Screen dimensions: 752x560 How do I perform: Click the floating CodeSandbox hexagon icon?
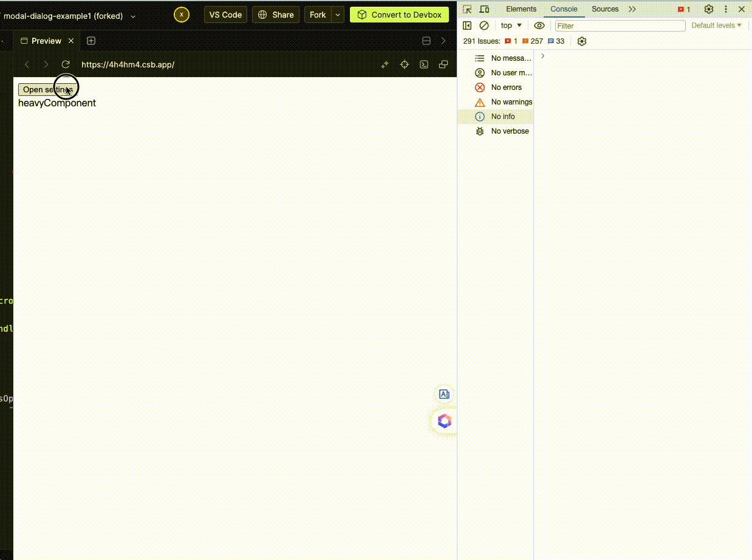coord(444,420)
